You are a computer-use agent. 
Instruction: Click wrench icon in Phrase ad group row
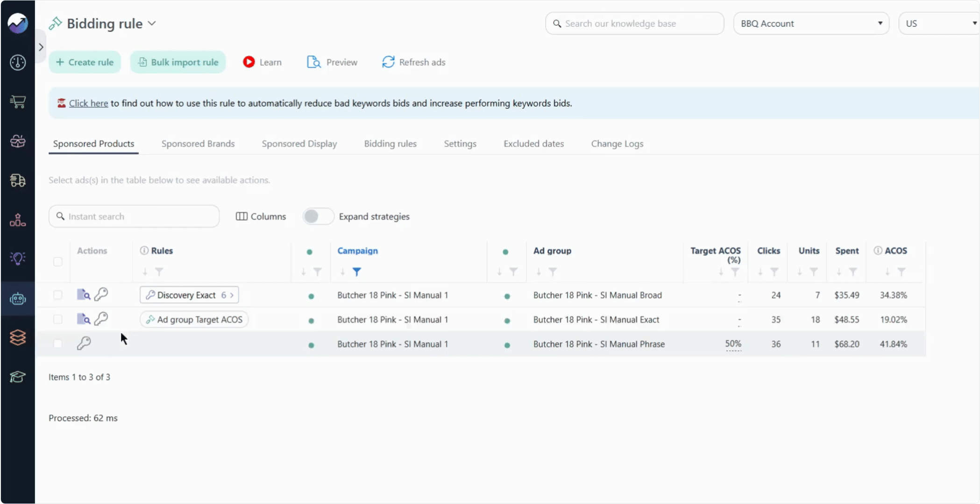coord(84,343)
